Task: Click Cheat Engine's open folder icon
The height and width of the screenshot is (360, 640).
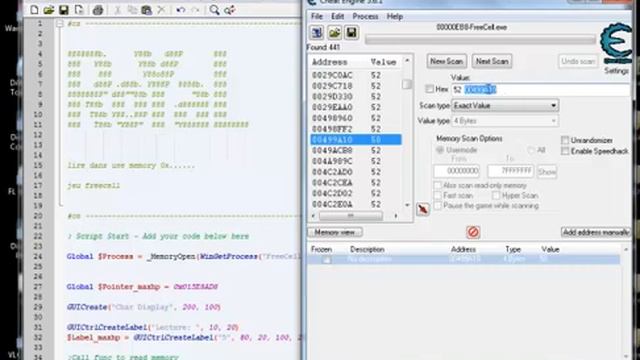Action: [334, 33]
